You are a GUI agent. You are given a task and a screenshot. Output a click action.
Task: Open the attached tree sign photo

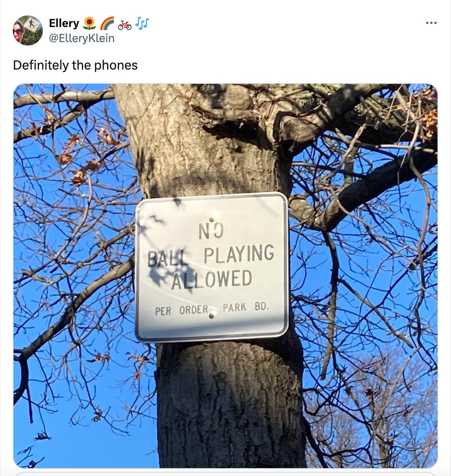point(225,276)
